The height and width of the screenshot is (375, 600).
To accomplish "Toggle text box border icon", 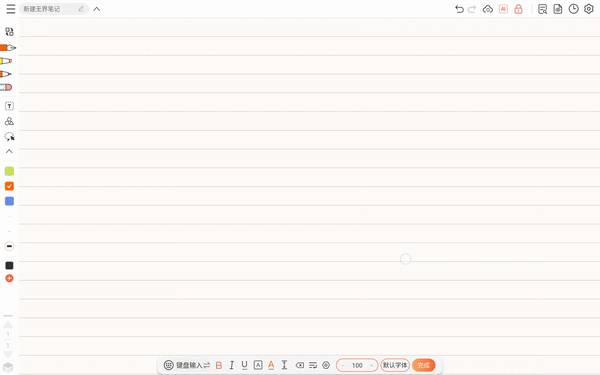I will [x=258, y=365].
